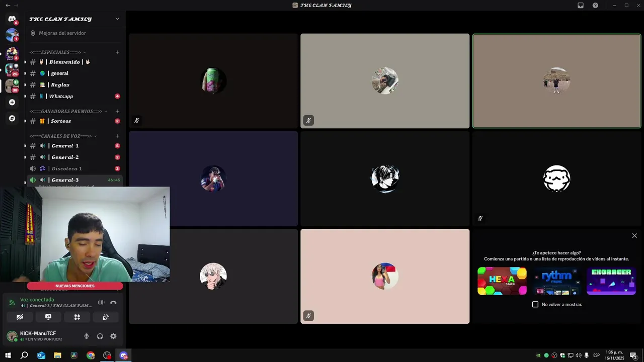The width and height of the screenshot is (644, 362).
Task: Disconnect from the voice call
Action: click(113, 303)
